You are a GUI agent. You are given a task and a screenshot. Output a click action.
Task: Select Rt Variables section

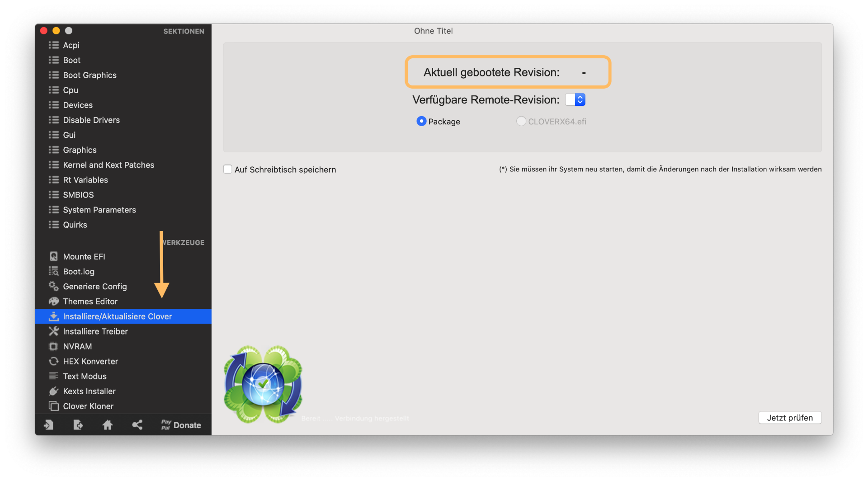tap(123, 179)
